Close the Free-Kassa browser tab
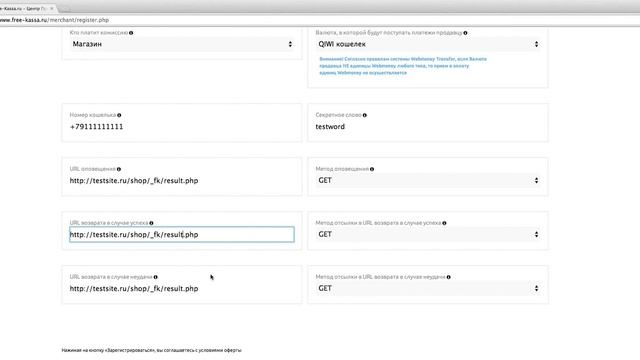The height and width of the screenshot is (360, 640). point(52,8)
